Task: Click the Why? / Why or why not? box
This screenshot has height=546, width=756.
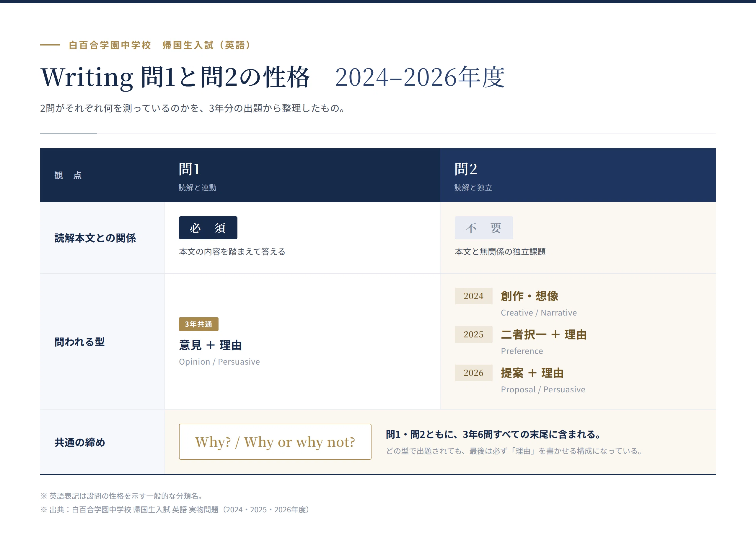Action: pyautogui.click(x=275, y=442)
